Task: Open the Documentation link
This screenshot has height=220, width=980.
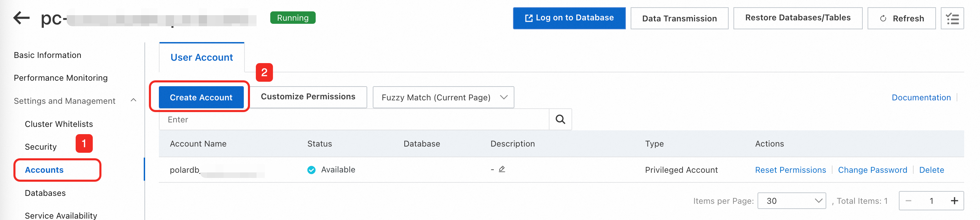Action: pyautogui.click(x=921, y=97)
